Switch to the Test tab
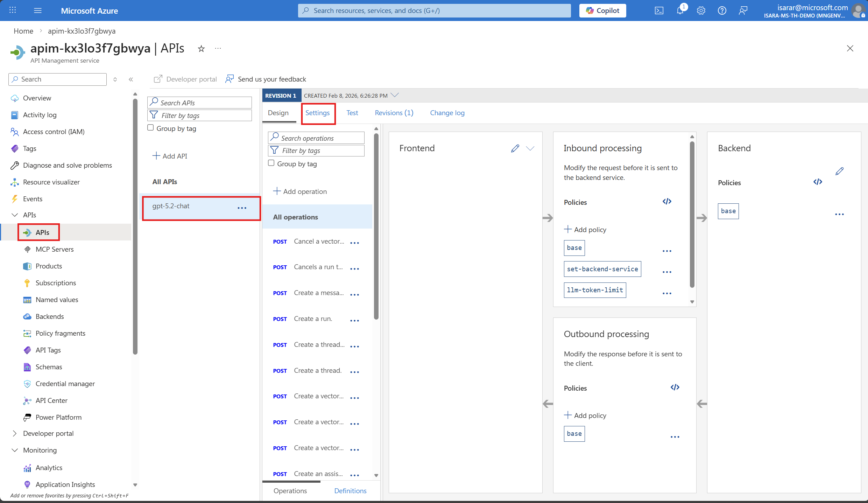Viewport: 868px width, 503px height. [352, 113]
